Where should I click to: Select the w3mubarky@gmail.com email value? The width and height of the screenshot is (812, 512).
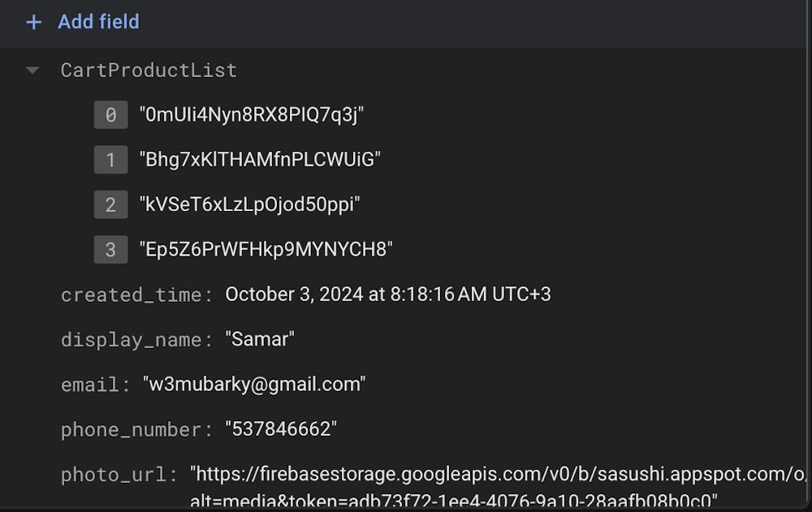point(254,384)
